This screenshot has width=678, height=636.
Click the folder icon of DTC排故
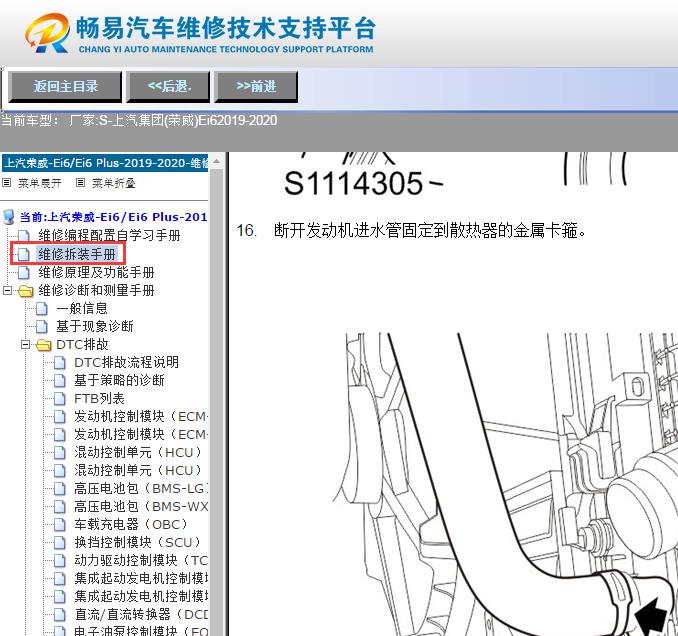coord(44,345)
